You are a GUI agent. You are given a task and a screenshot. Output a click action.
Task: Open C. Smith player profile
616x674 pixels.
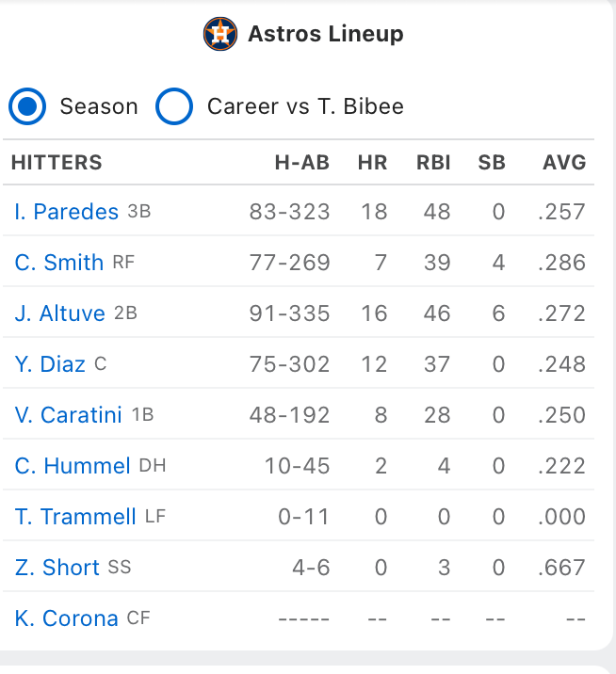[x=59, y=263]
